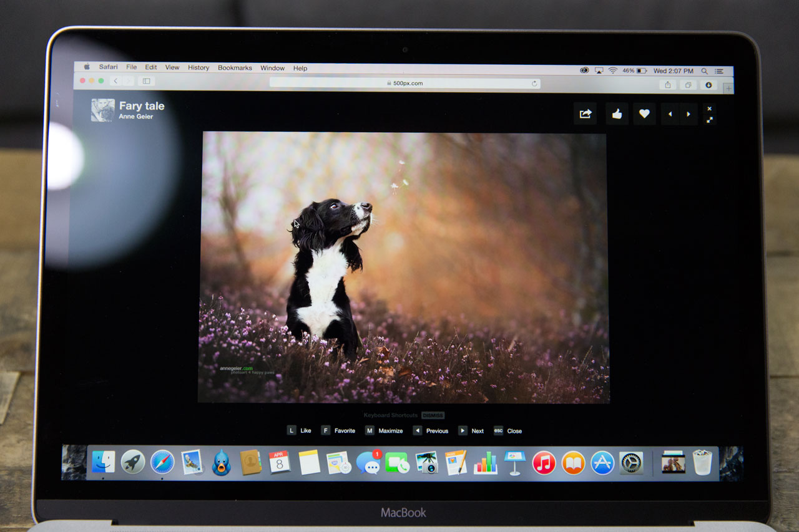The image size is (799, 532).
Task: Open Notification Center
Action: 719,71
